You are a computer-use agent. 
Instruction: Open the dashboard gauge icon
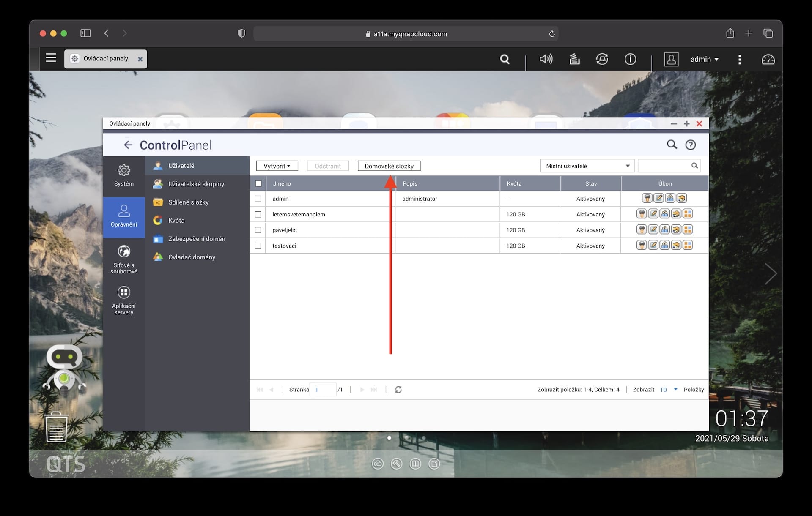click(x=768, y=60)
